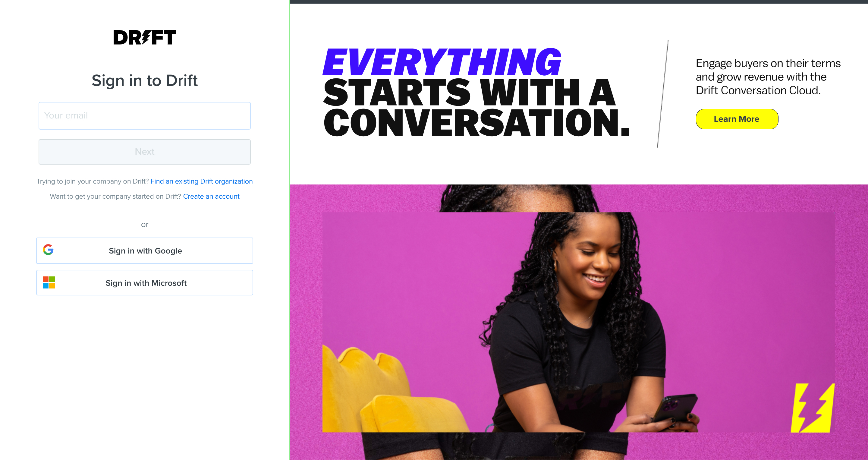The image size is (868, 460).
Task: Click the EVERYTHING purple headline text
Action: [442, 62]
